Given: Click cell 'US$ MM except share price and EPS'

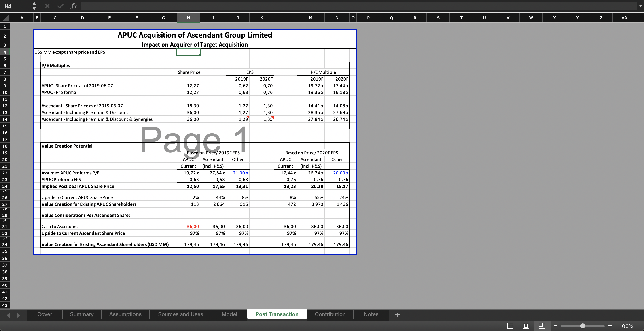Looking at the screenshot, I should point(70,52).
